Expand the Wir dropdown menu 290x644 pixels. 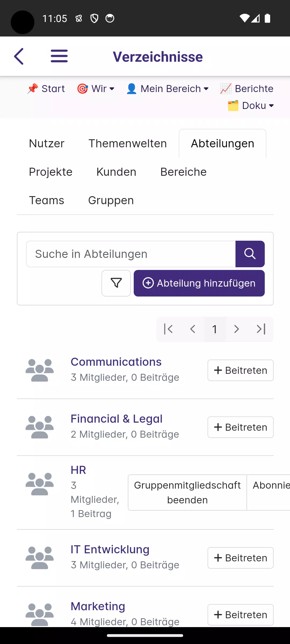coord(96,89)
